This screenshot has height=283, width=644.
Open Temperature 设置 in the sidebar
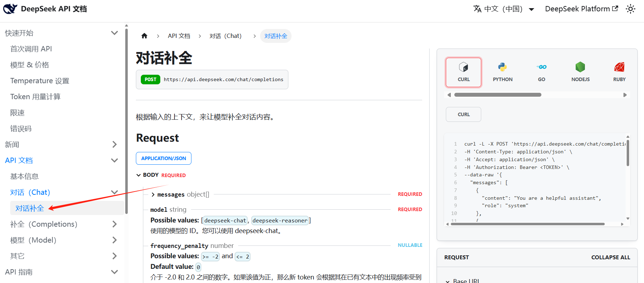[x=40, y=81]
